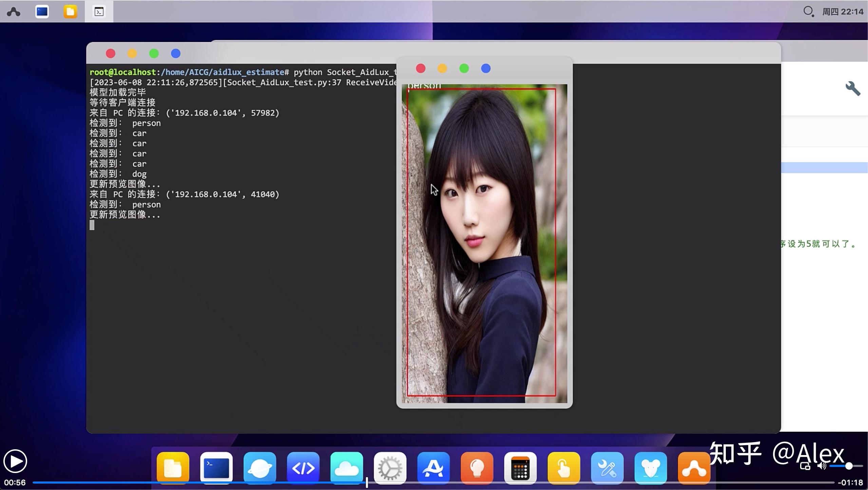Open the wrench and pencil tools app
The height and width of the screenshot is (490, 868).
tap(607, 468)
